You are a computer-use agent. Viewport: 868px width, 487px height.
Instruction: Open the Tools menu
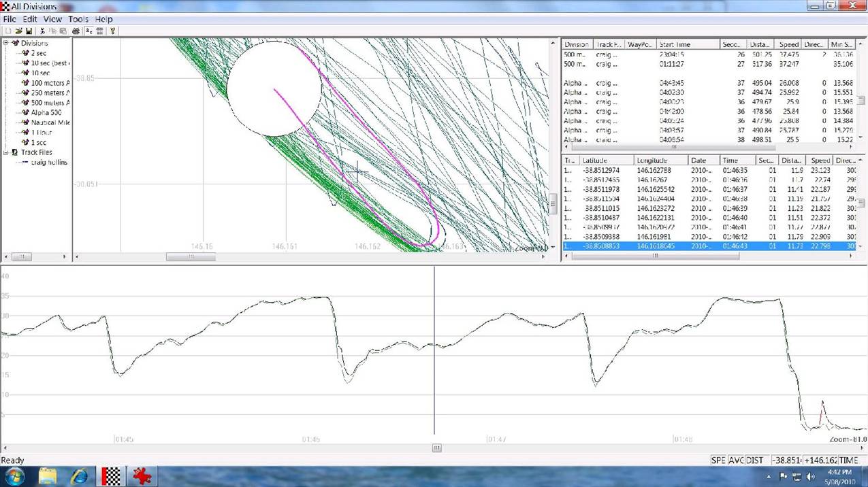78,19
